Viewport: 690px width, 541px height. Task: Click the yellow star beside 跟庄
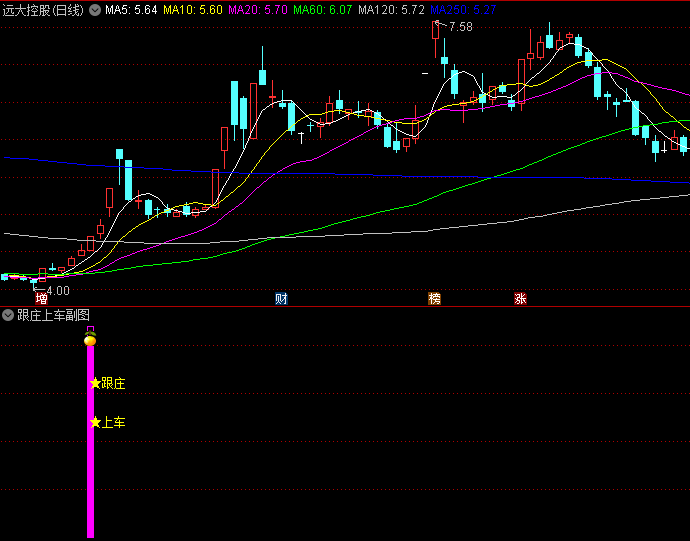[x=95, y=383]
